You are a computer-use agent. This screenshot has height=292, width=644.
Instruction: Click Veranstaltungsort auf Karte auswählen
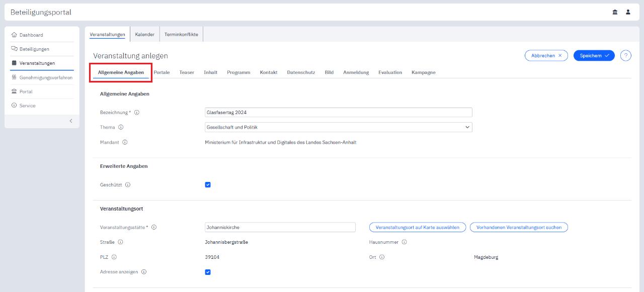coord(418,227)
